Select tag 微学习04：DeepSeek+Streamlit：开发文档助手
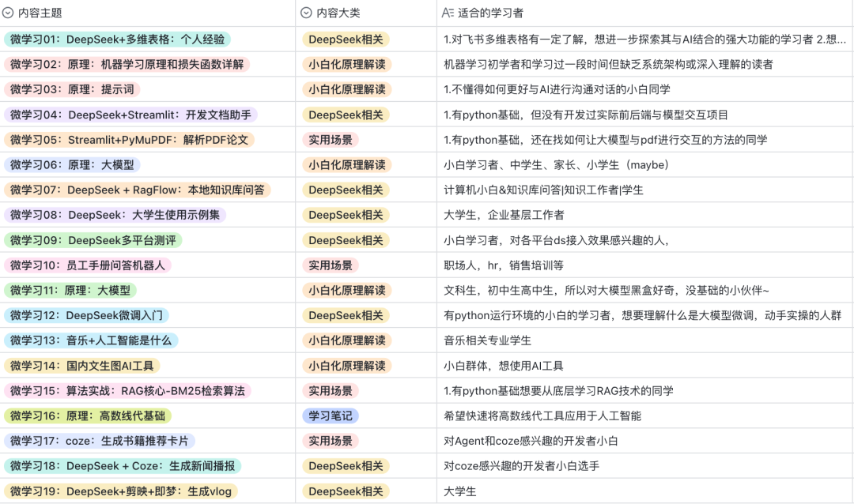The width and height of the screenshot is (854, 504). tap(130, 115)
